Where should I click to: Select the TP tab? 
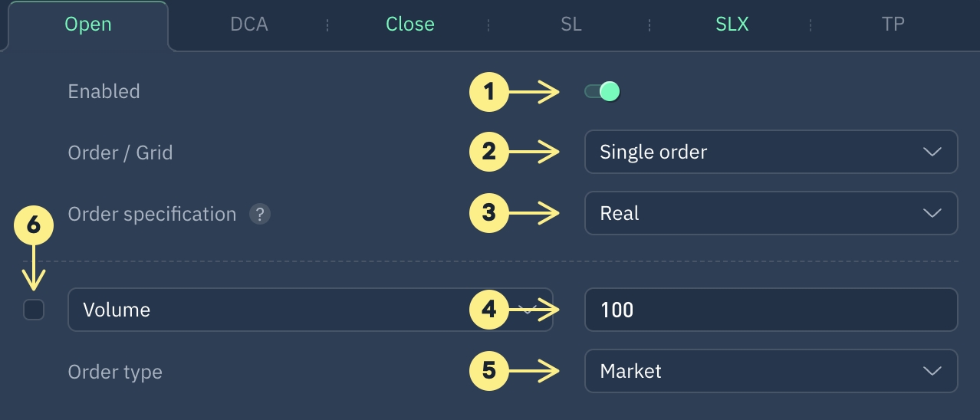[x=893, y=25]
